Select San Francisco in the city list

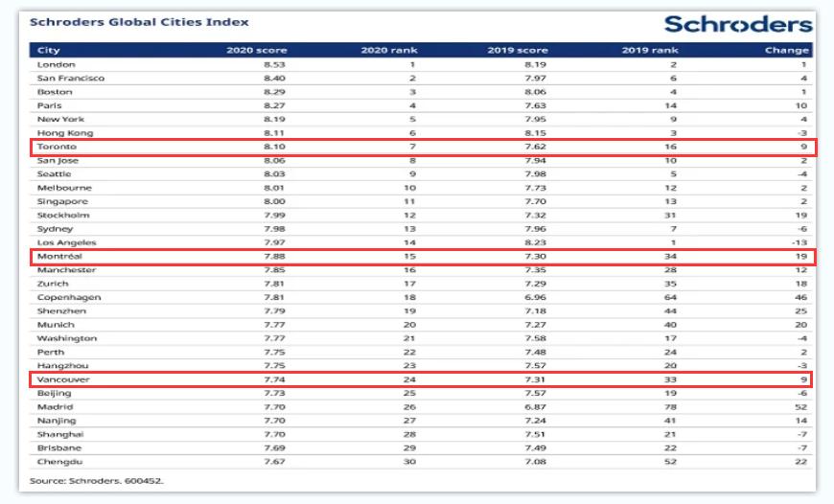tap(70, 78)
